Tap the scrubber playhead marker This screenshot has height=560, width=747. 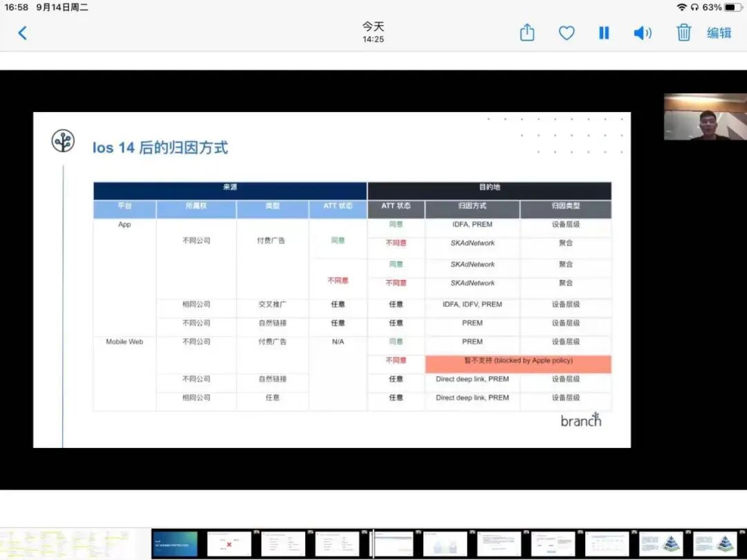[x=373, y=543]
